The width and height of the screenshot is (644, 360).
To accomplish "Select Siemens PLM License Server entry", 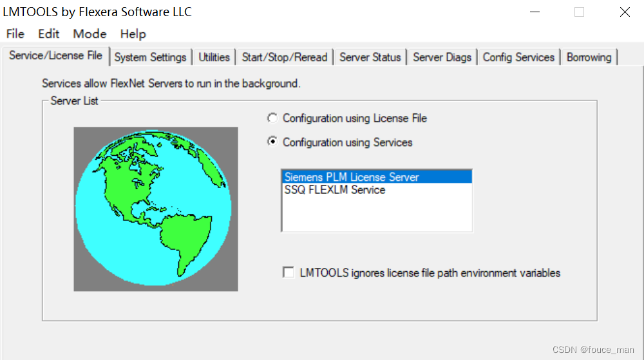I will [x=377, y=177].
